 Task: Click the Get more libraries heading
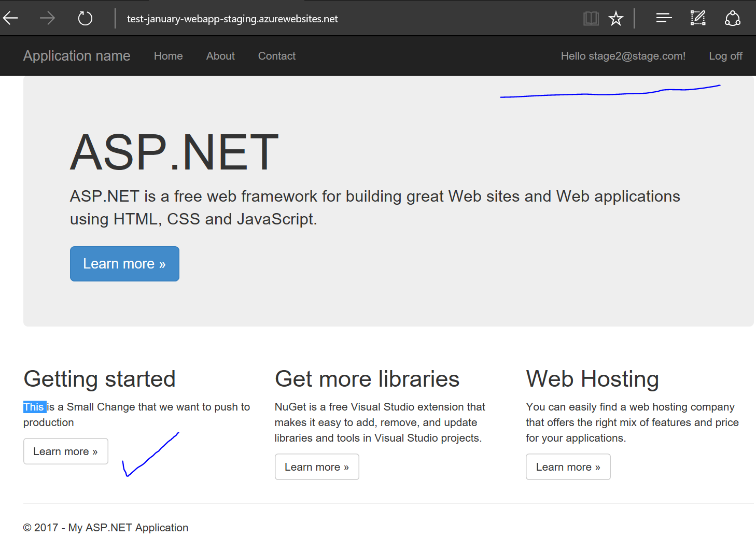(x=367, y=379)
